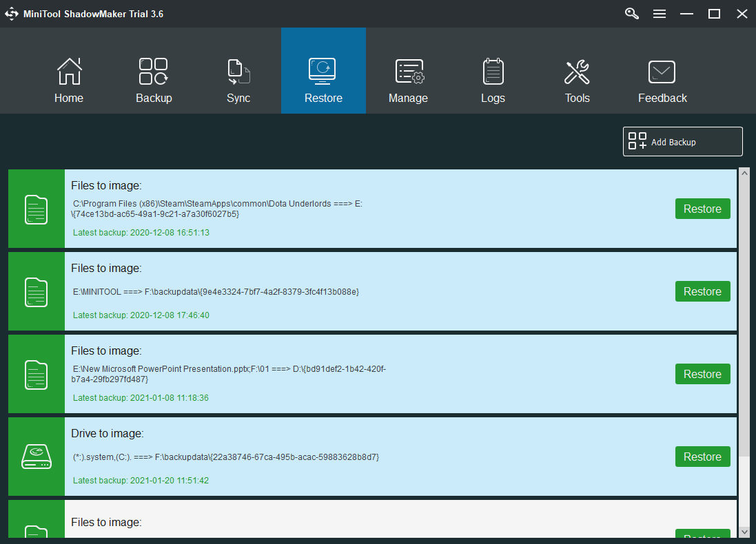Click 'Latest backup: 2021-01-08 11:18:36' text

click(141, 398)
